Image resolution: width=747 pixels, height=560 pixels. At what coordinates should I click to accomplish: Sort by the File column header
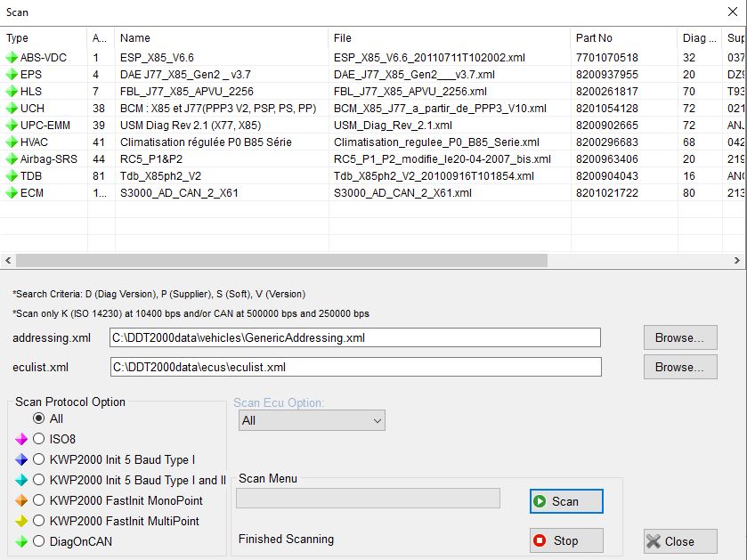pos(450,38)
